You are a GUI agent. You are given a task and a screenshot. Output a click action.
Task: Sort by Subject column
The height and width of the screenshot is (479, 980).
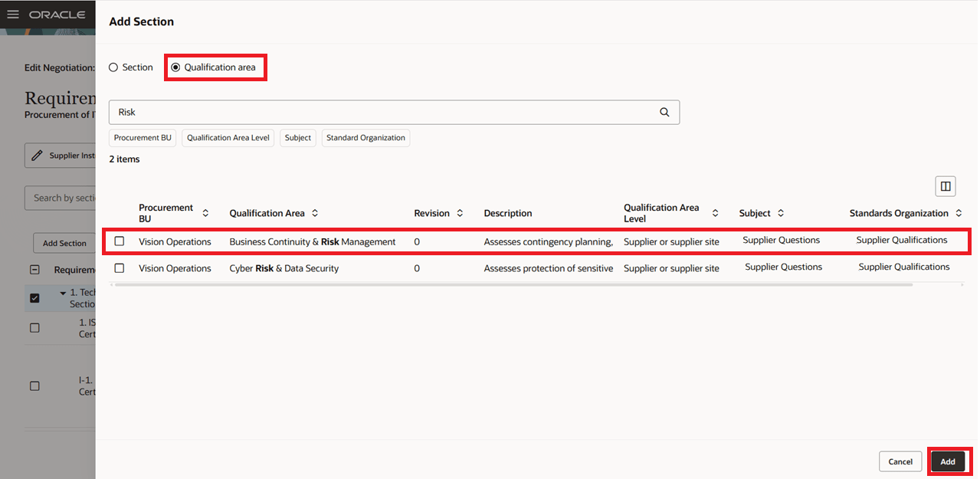click(781, 213)
